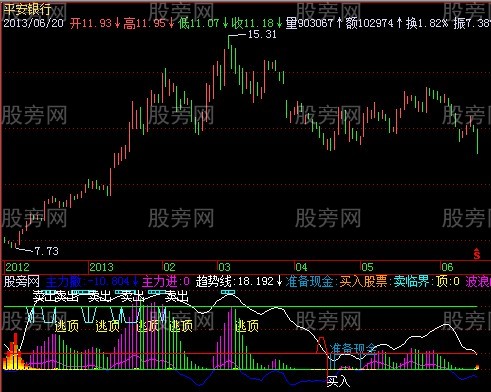Jump to the 2012 timeline marker

tap(17, 267)
